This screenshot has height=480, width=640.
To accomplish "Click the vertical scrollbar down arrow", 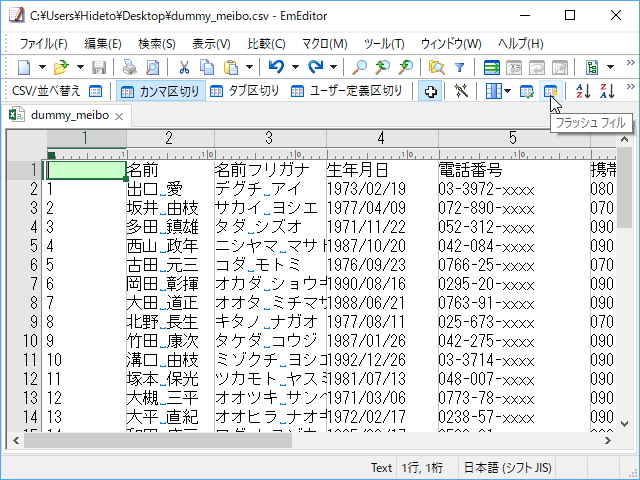I will tap(624, 424).
